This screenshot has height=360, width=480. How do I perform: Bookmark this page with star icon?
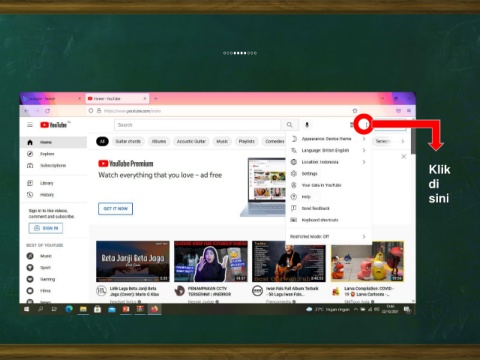coord(355,111)
